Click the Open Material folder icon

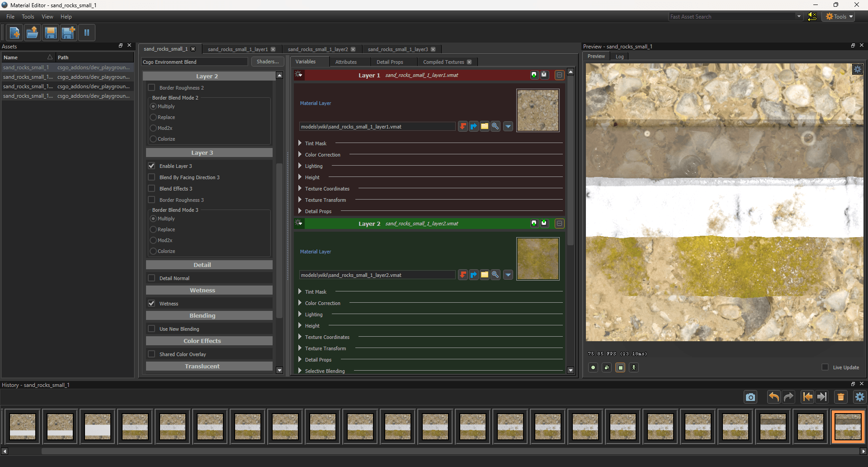(33, 33)
